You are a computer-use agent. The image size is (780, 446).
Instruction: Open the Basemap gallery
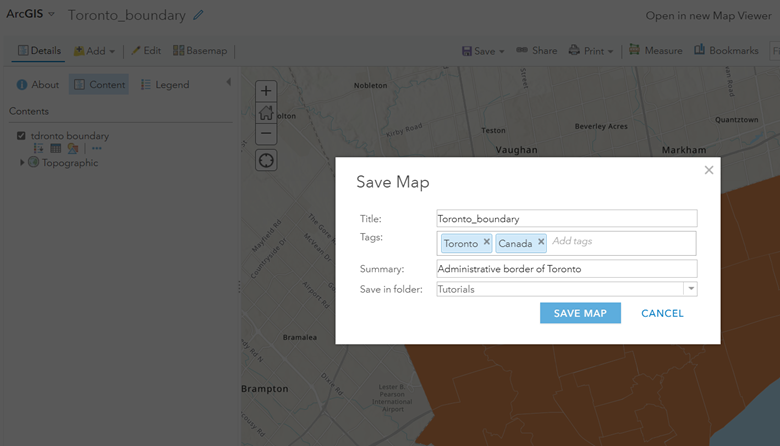pos(200,51)
